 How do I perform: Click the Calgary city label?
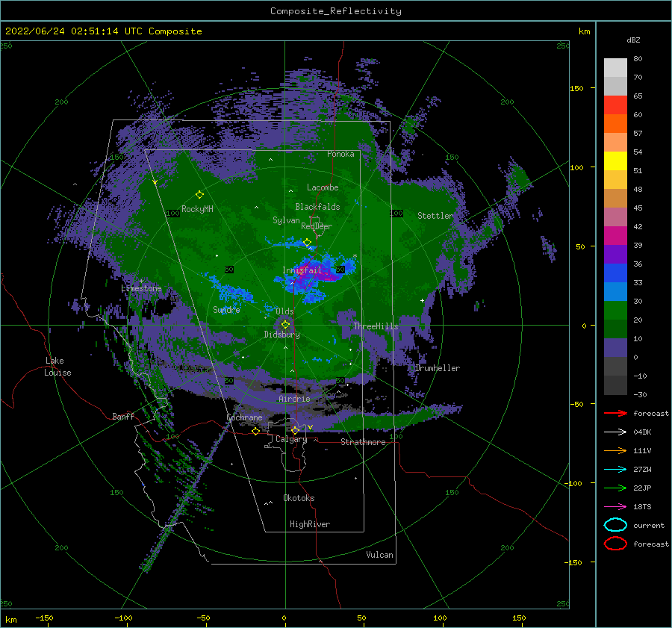coord(291,439)
